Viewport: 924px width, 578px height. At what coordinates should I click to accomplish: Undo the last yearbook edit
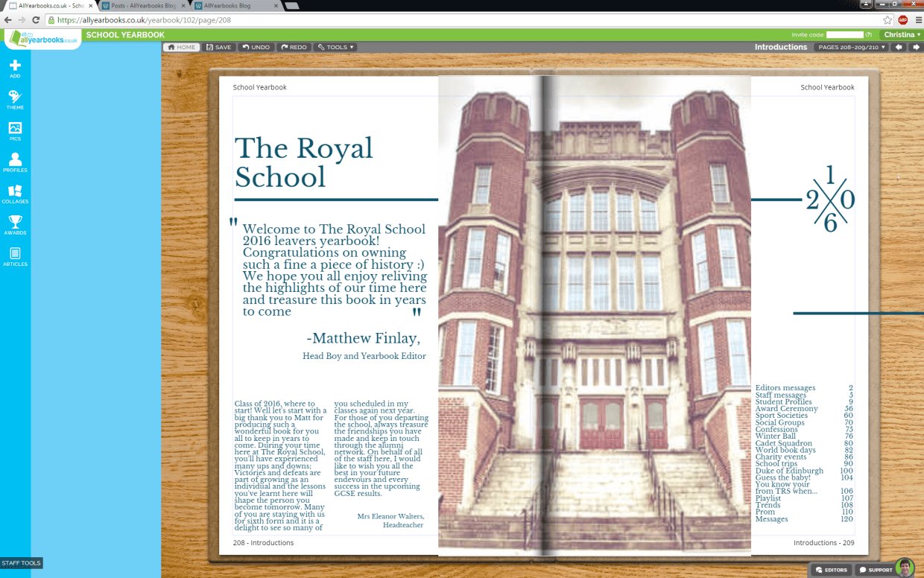click(256, 47)
